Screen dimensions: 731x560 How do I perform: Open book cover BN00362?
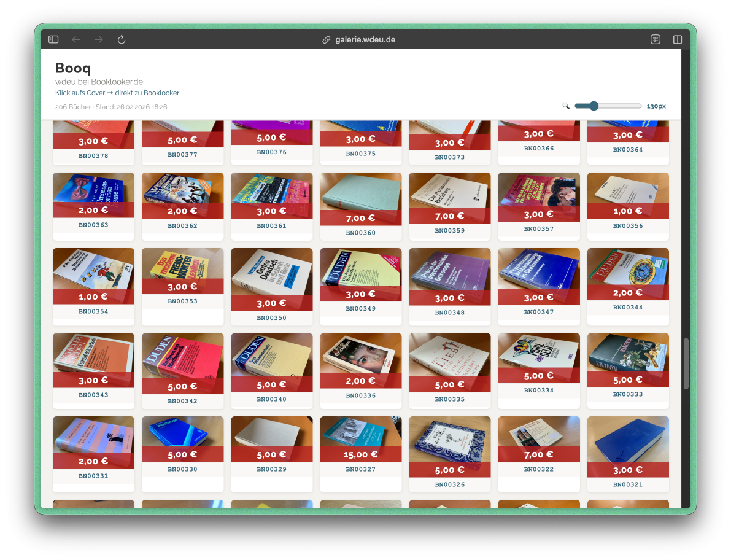[182, 195]
